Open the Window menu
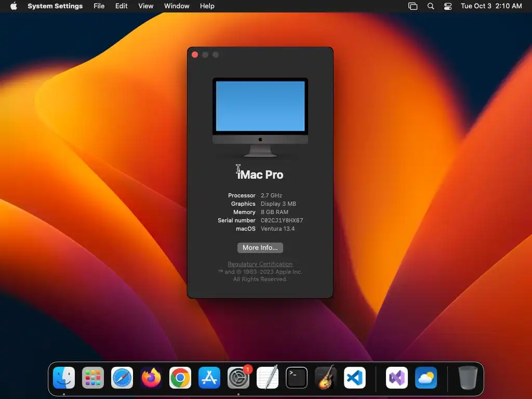The height and width of the screenshot is (399, 532). tap(177, 6)
